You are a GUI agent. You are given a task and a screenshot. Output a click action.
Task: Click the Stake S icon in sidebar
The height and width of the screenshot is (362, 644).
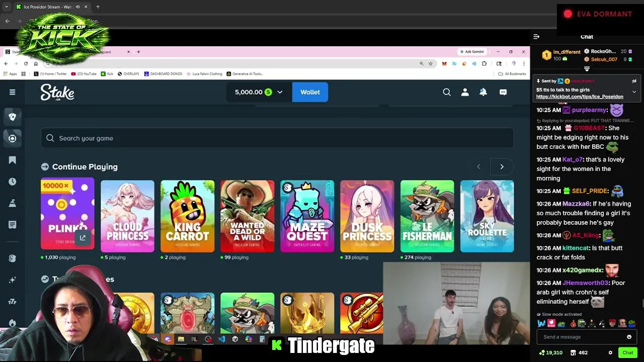coord(12,258)
